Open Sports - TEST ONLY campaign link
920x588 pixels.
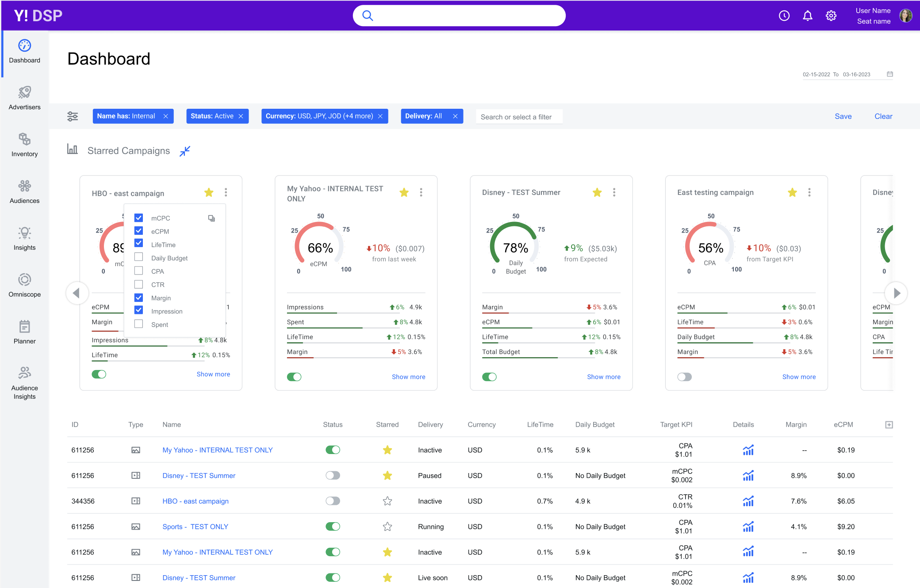point(195,527)
